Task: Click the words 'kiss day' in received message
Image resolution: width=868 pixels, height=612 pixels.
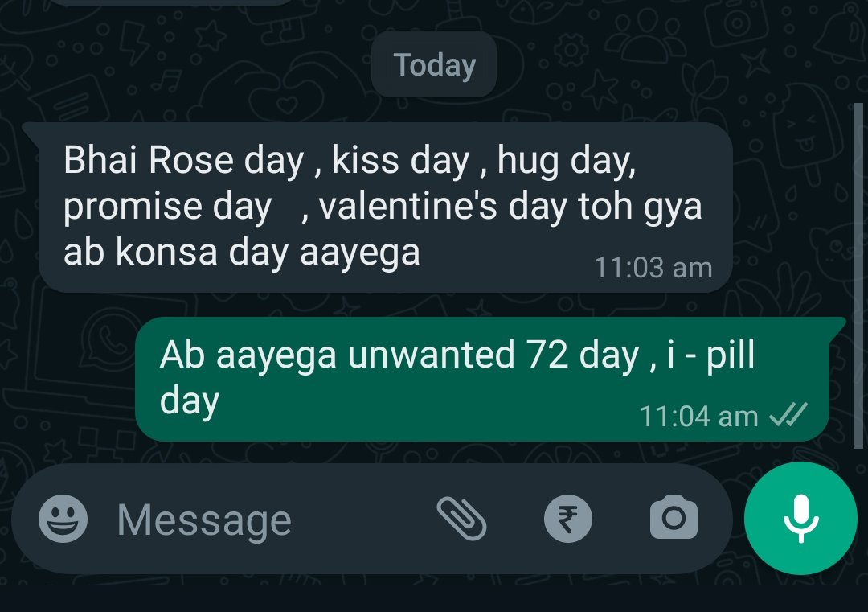Action: pos(401,161)
